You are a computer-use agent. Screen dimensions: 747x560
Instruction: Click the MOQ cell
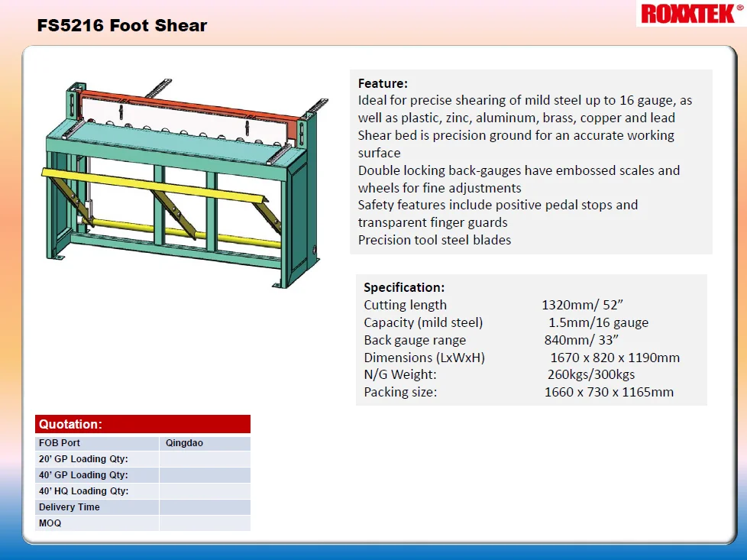(97, 523)
